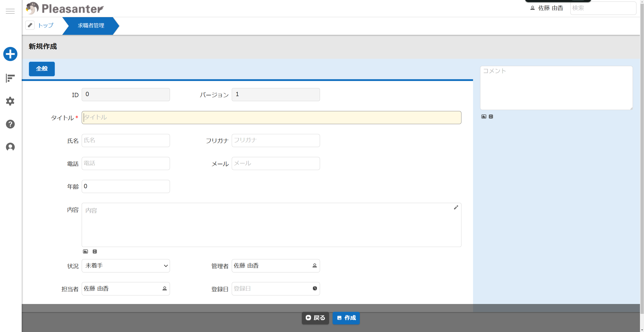Click the video icon below コメント
This screenshot has width=644, height=332.
tap(491, 117)
